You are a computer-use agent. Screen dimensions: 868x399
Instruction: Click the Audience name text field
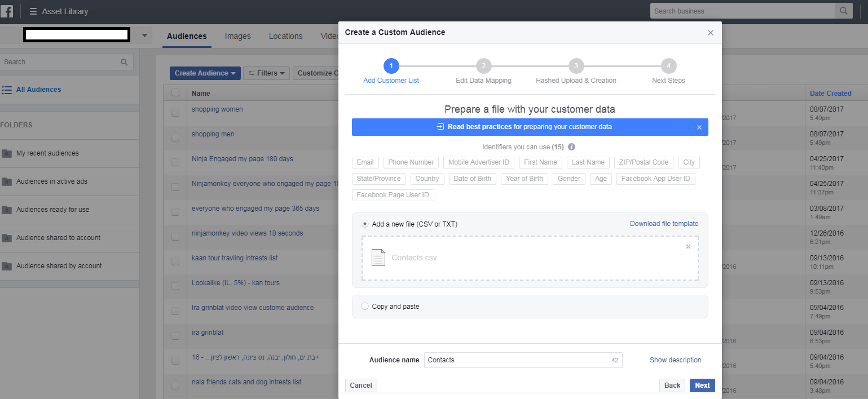point(516,360)
